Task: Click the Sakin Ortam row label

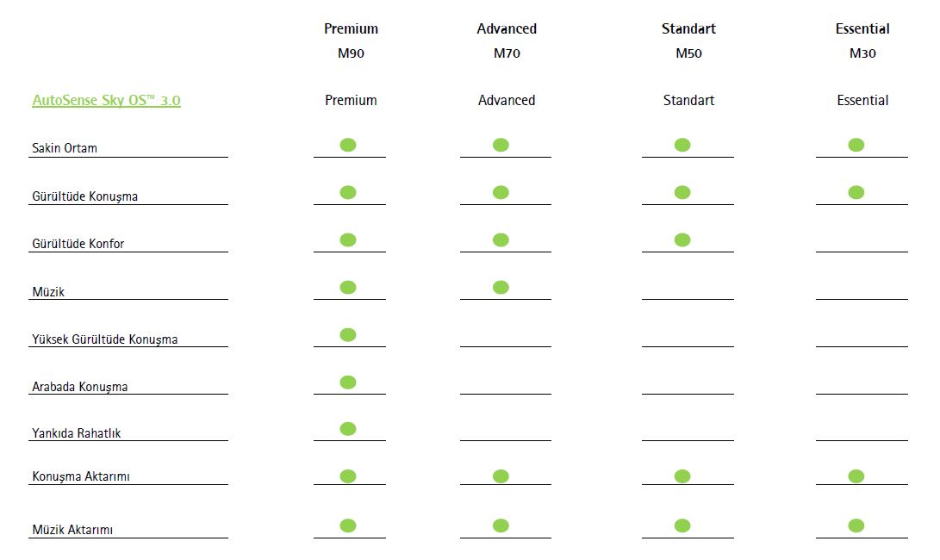Action: coord(65,148)
